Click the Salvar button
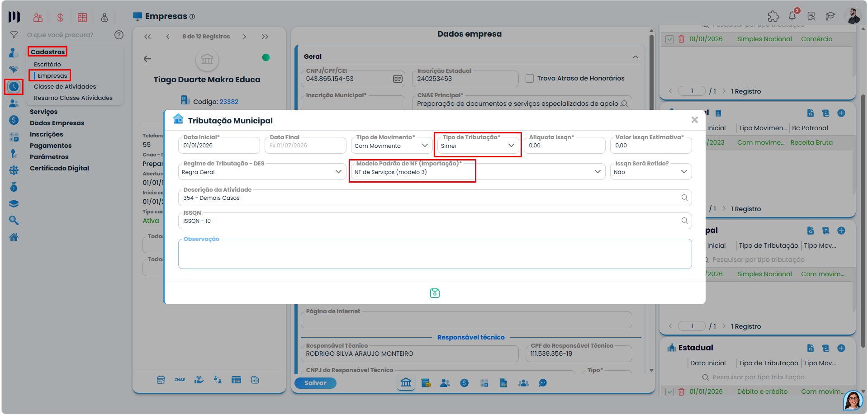The width and height of the screenshot is (868, 415). click(315, 383)
